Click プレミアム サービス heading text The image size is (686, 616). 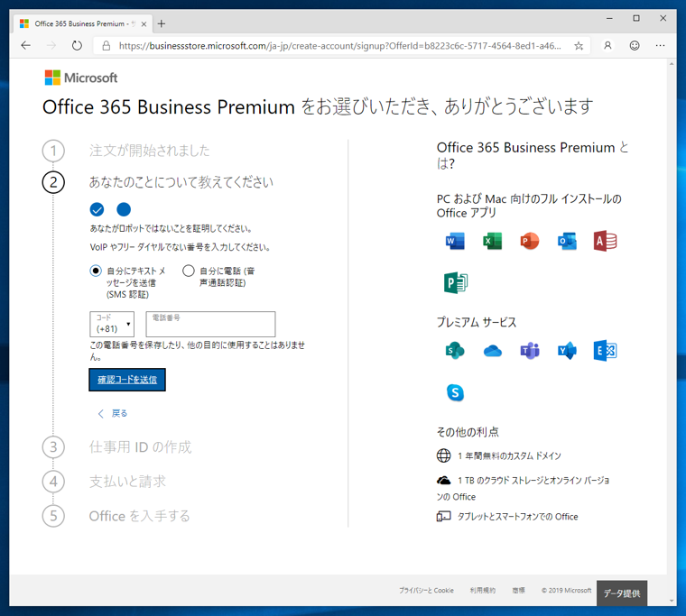click(477, 322)
